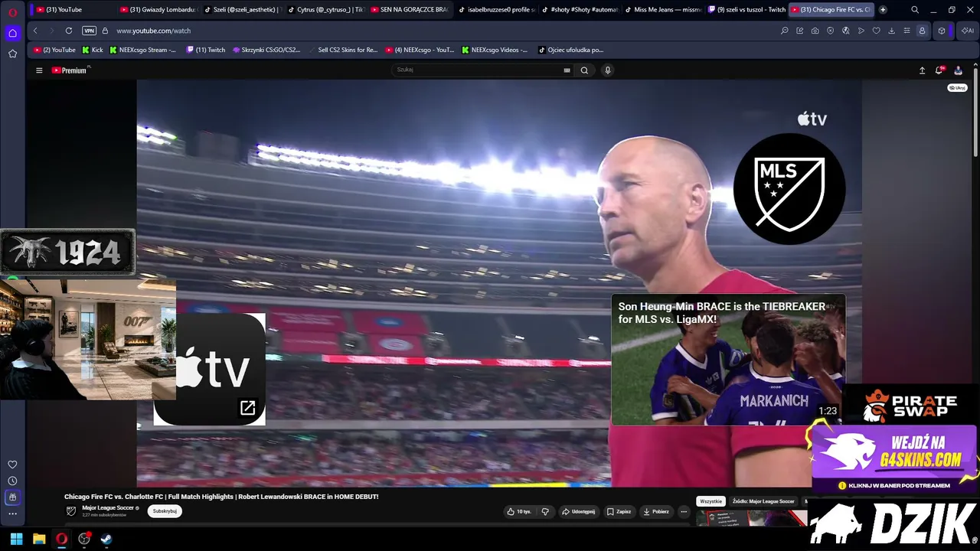This screenshot has width=980, height=551.
Task: Click the 'Subskrybuj' subscribe button
Action: [165, 511]
